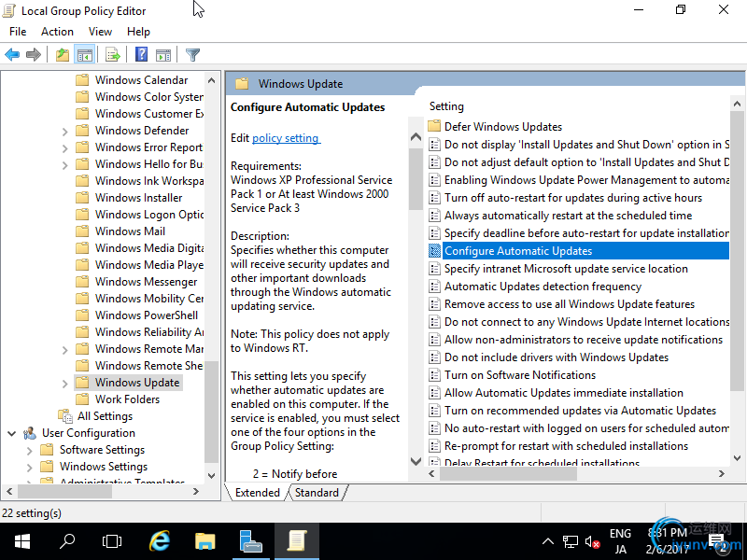Image resolution: width=747 pixels, height=560 pixels.
Task: Click the Forward arrow toolbar icon
Action: pyautogui.click(x=33, y=55)
